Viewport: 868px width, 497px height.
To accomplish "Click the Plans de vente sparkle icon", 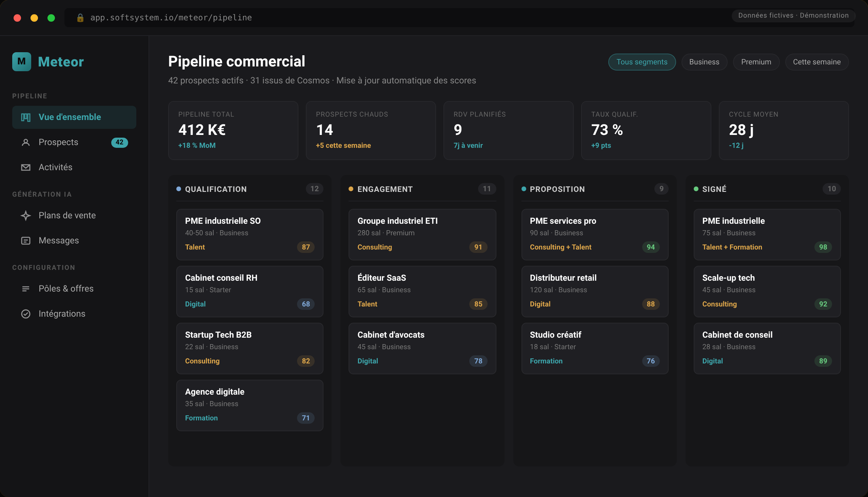I will pos(26,215).
